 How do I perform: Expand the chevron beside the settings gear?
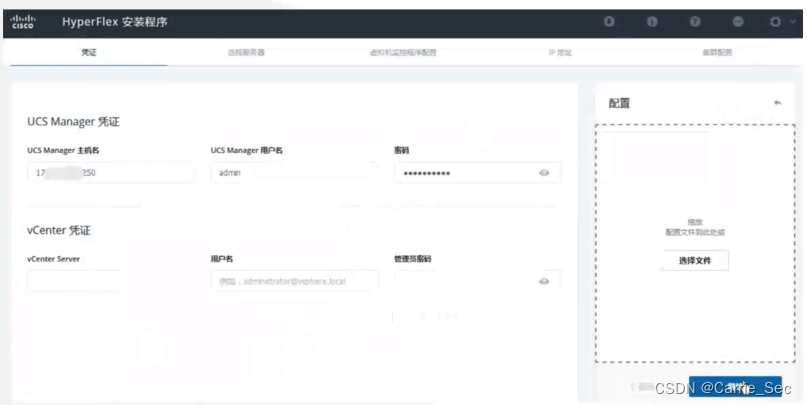[792, 22]
